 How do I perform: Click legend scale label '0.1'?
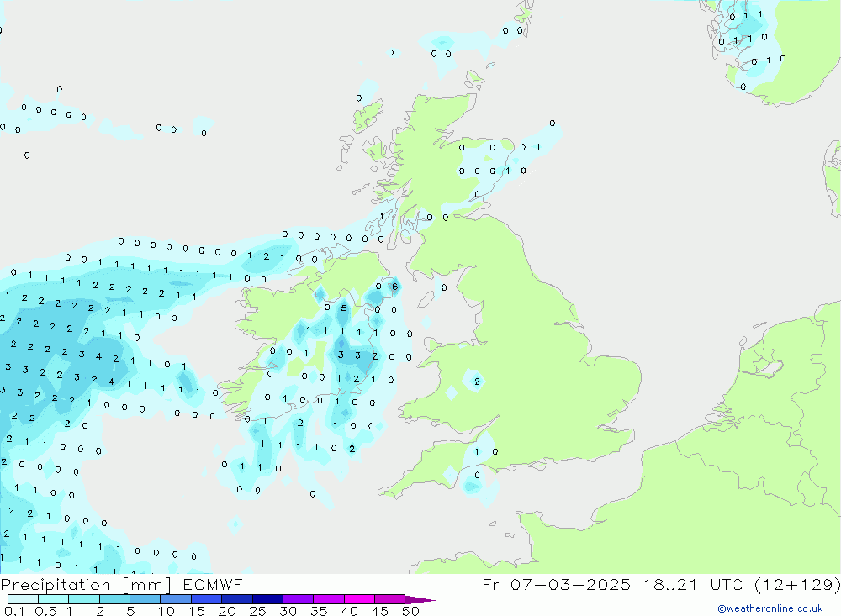(x=14, y=611)
